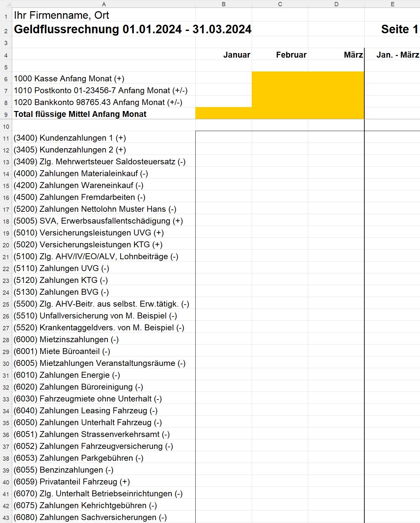Click the column B header
This screenshot has width=420, height=523.
[x=224, y=4]
